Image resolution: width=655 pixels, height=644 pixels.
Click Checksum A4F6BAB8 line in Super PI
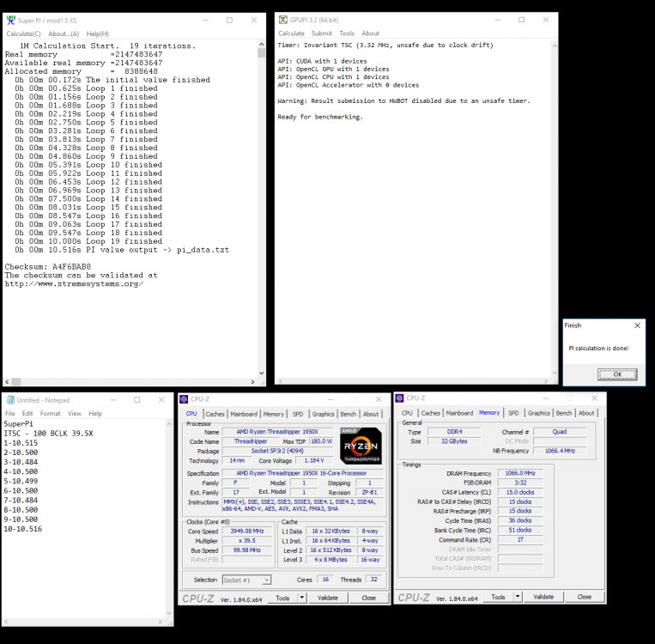(47, 267)
